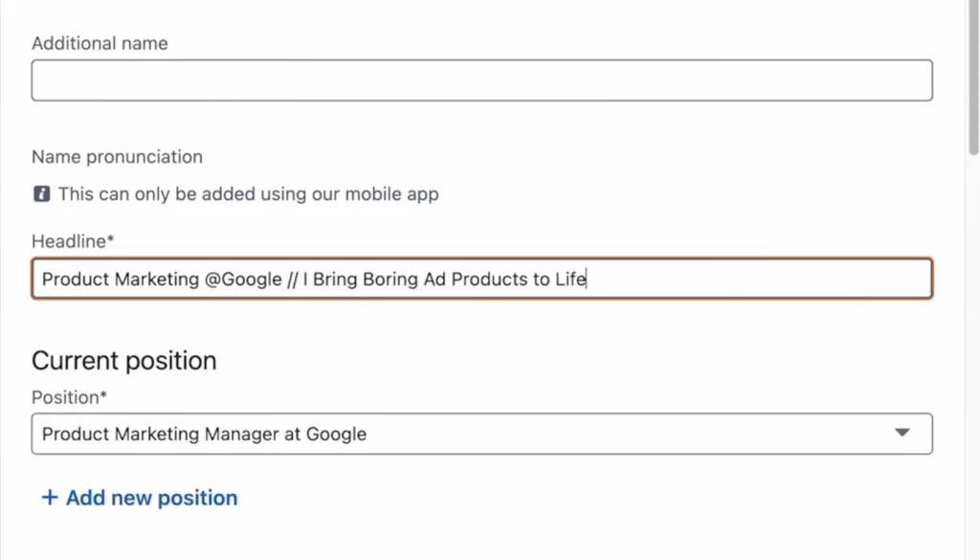Select the square info badge in Name pronunciation section

click(40, 193)
